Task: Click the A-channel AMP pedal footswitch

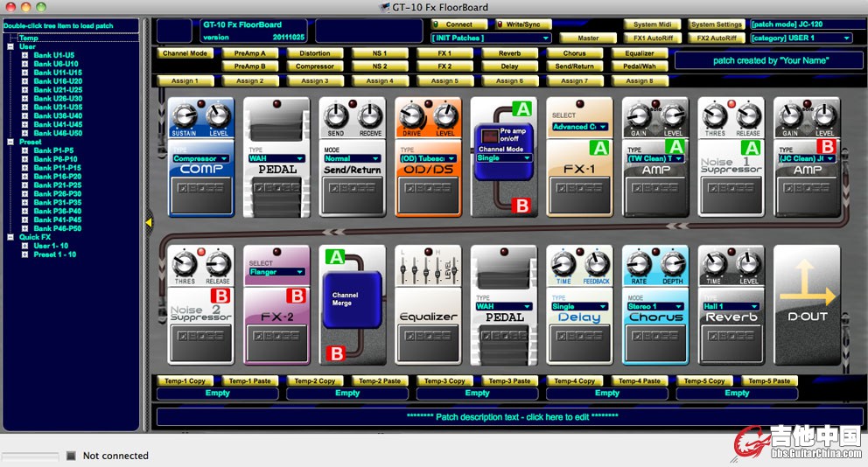Action: [x=654, y=195]
